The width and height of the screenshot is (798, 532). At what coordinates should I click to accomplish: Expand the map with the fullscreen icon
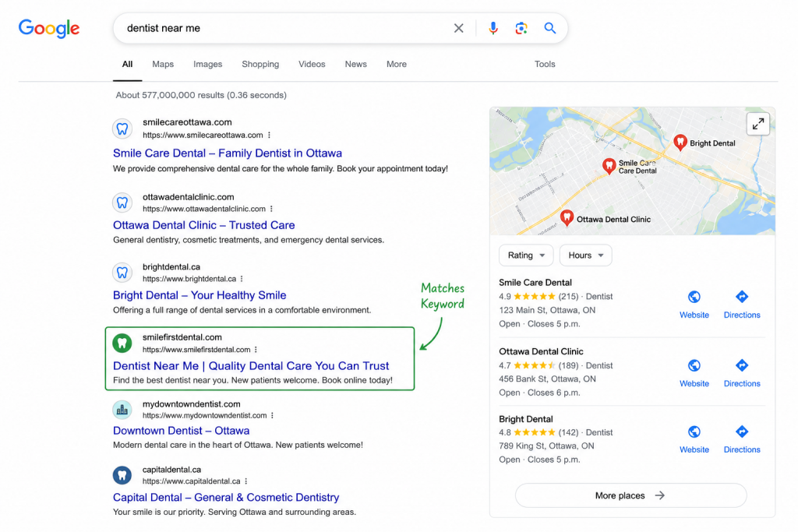pos(757,124)
